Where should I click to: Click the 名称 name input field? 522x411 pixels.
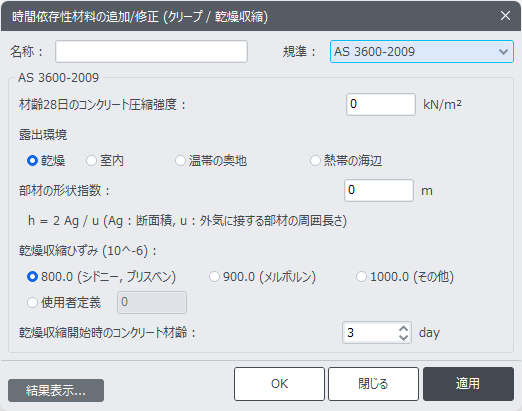(x=151, y=52)
